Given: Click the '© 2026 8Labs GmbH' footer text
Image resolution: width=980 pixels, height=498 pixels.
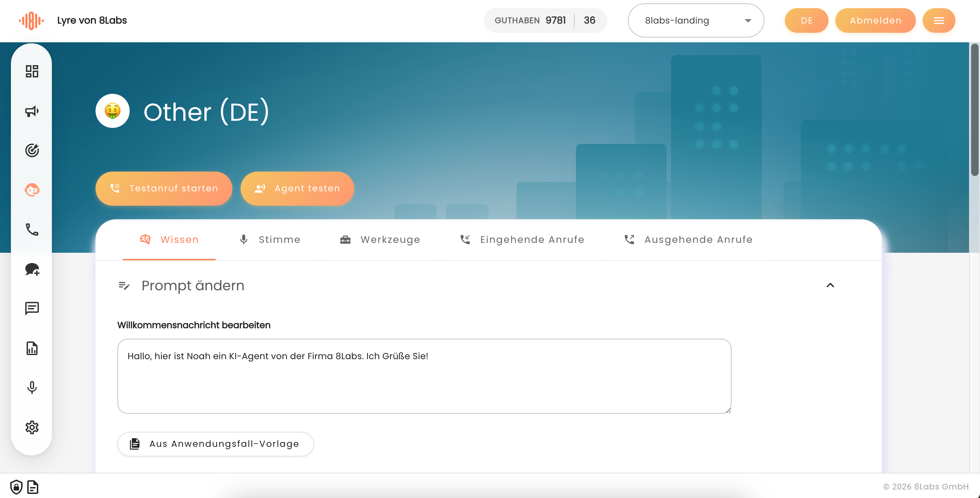Looking at the screenshot, I should click(x=926, y=487).
